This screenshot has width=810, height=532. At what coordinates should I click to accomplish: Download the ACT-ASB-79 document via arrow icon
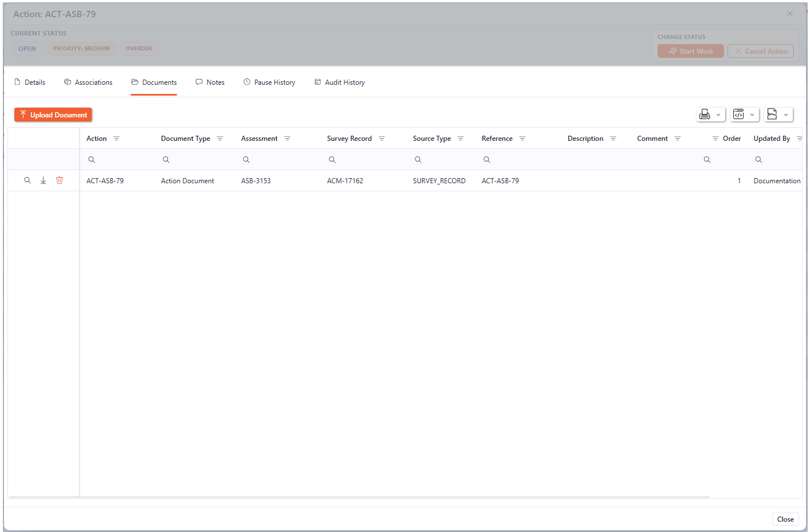click(x=43, y=180)
